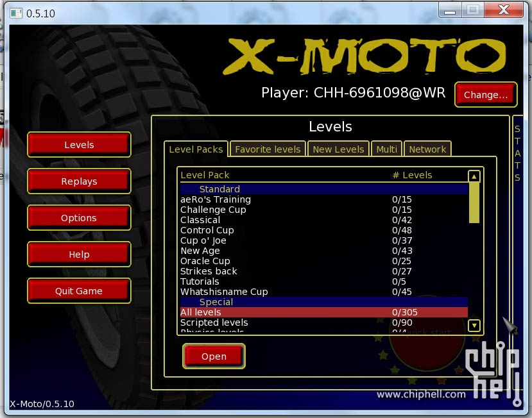Image resolution: width=532 pixels, height=418 pixels.
Task: Select the Oracle Cup level pack
Action: (x=324, y=261)
